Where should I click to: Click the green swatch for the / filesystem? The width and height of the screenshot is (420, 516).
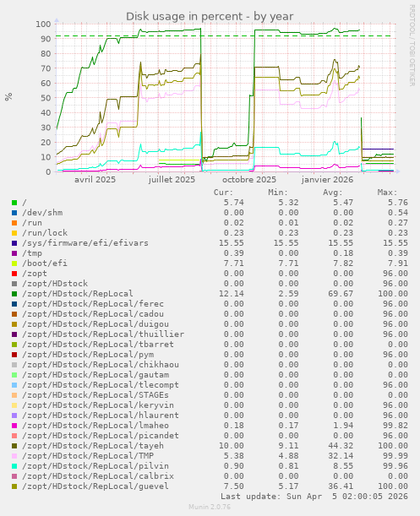coord(14,203)
